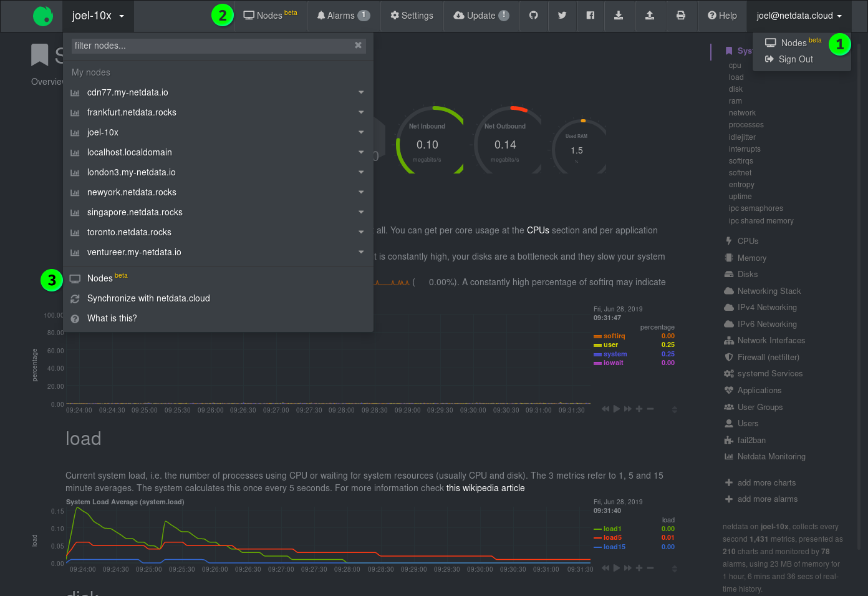Play the CPU chart

[617, 409]
